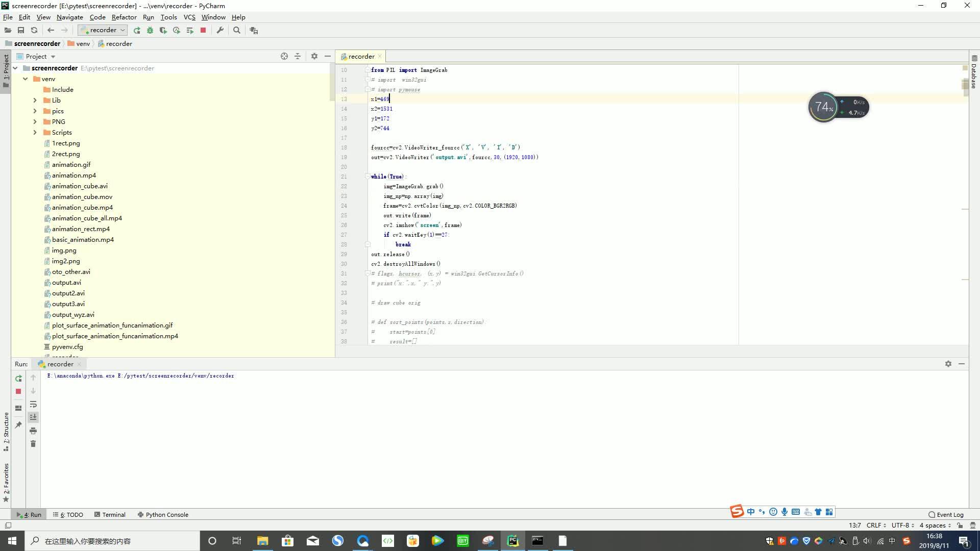Screen dimensions: 980x551
Task: Click the Synchronize refresh toolbar icon
Action: [x=34, y=30]
